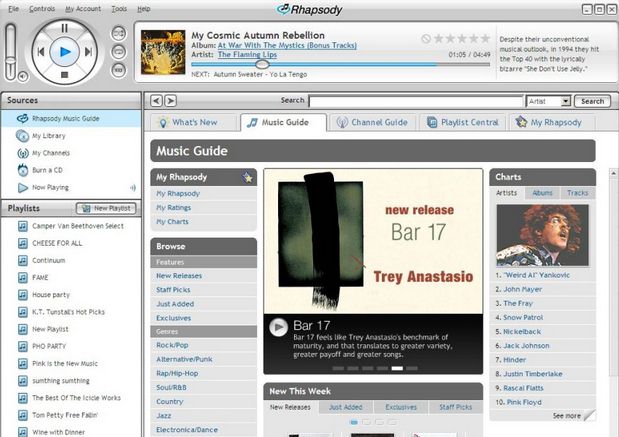Click the New Playlist button
The image size is (619, 437).
pyautogui.click(x=106, y=208)
